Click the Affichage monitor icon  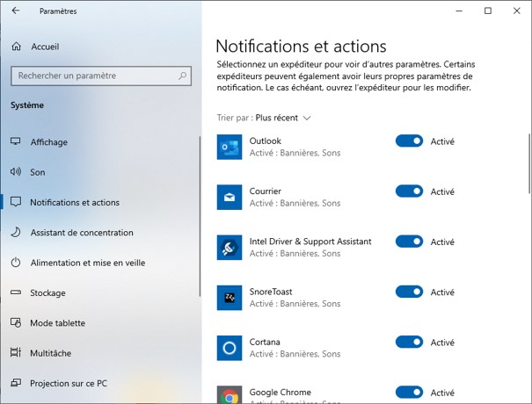(16, 141)
